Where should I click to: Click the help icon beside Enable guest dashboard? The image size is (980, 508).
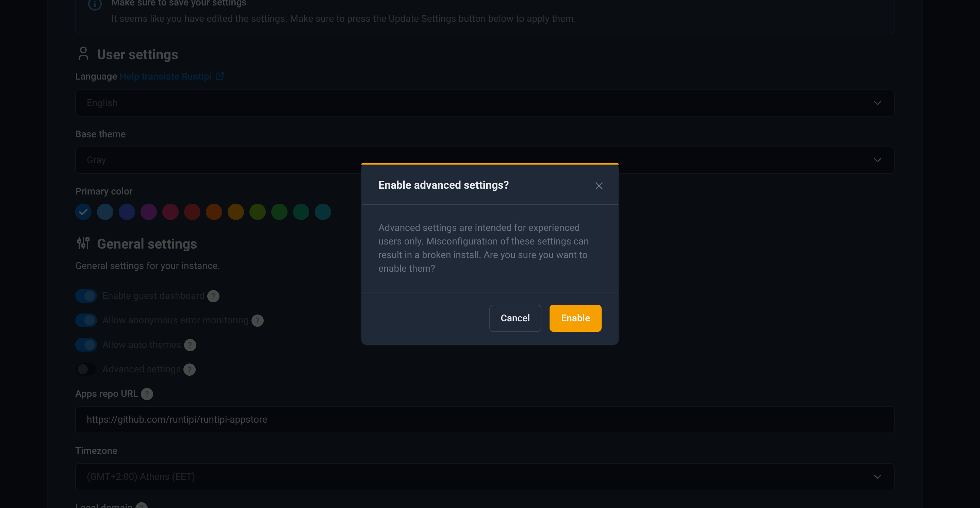point(213,296)
